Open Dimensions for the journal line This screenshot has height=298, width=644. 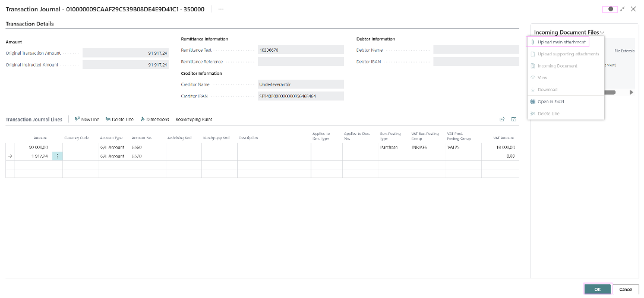[x=154, y=119]
